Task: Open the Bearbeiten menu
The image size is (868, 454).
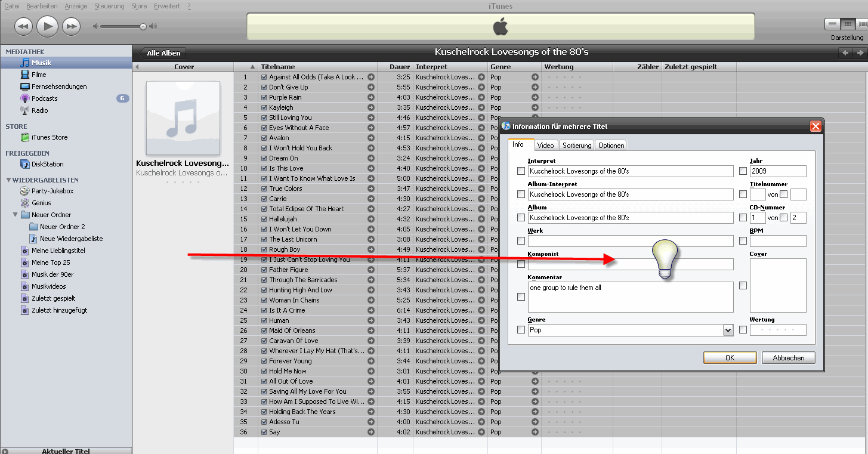Action: click(42, 6)
